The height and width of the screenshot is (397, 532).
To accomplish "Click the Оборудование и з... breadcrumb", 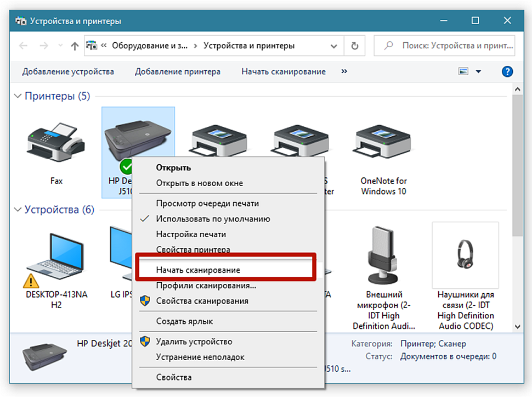I will 150,46.
